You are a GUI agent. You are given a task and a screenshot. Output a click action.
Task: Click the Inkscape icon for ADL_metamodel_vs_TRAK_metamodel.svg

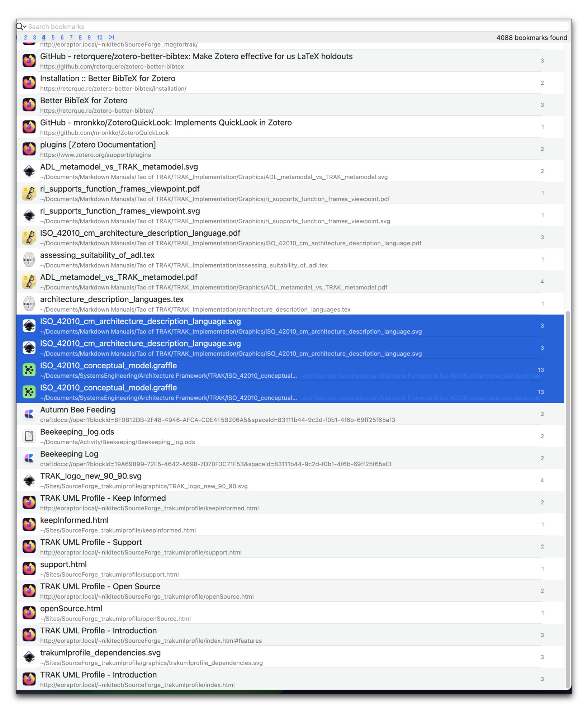pyautogui.click(x=29, y=171)
